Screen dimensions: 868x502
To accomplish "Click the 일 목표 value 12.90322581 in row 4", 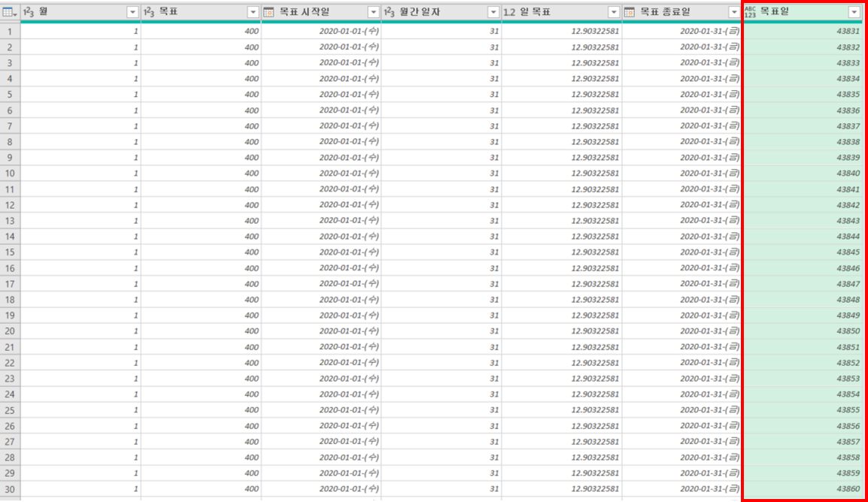I will click(562, 79).
